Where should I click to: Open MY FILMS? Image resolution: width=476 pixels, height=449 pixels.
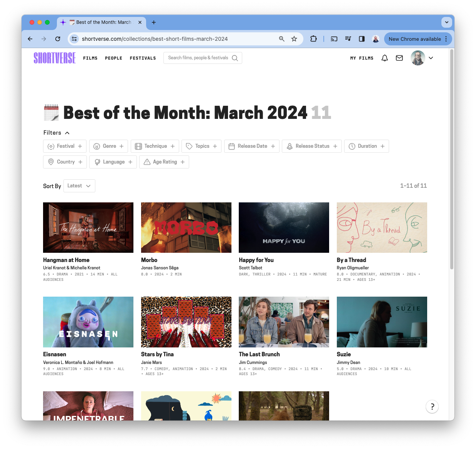[x=361, y=58]
